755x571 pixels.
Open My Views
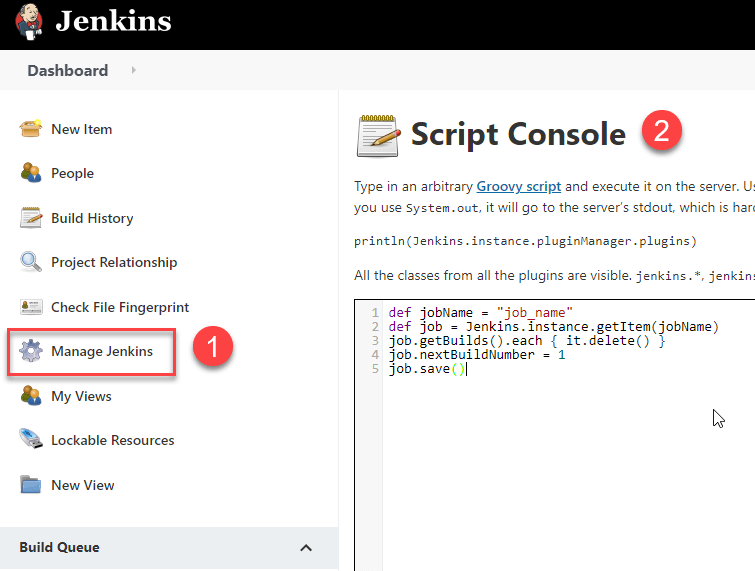point(81,396)
